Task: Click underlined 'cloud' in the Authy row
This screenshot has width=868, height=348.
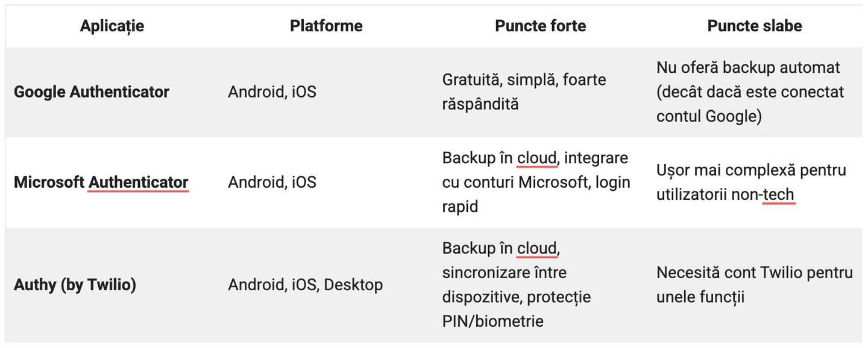Action: (536, 249)
